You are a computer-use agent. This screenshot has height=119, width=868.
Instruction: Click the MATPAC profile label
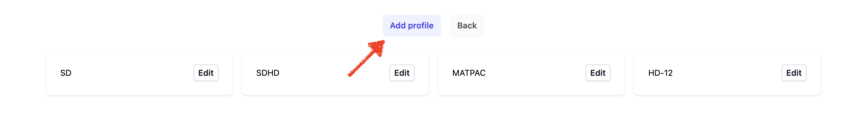coord(468,73)
